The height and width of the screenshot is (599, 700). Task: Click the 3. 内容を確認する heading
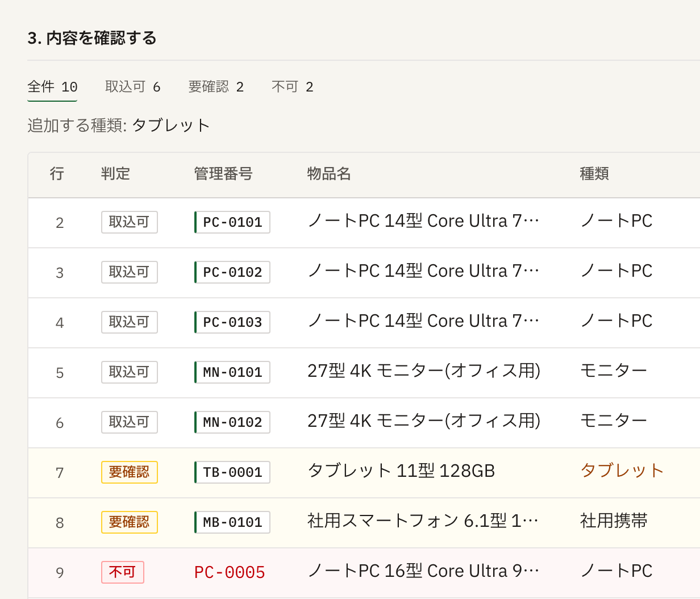pyautogui.click(x=92, y=38)
